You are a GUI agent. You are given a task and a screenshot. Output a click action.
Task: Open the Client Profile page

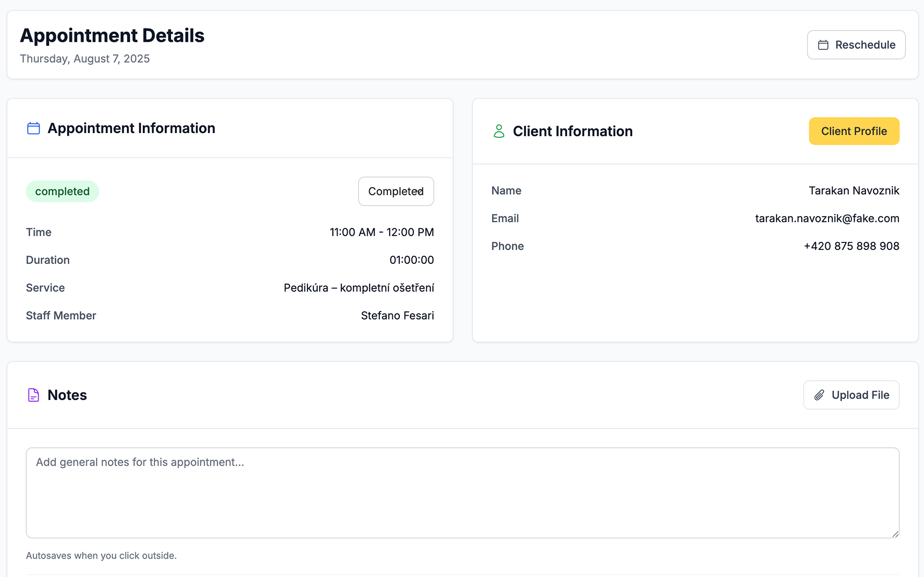click(x=854, y=131)
